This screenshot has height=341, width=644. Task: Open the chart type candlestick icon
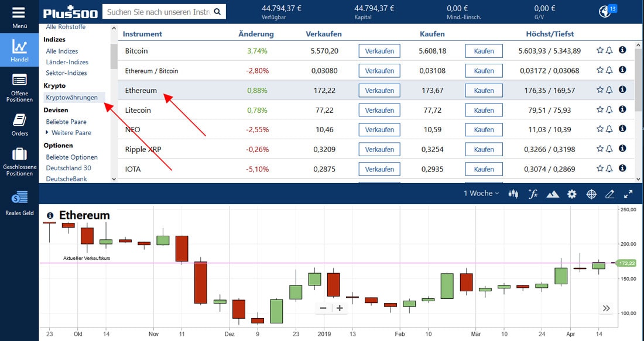pos(512,194)
